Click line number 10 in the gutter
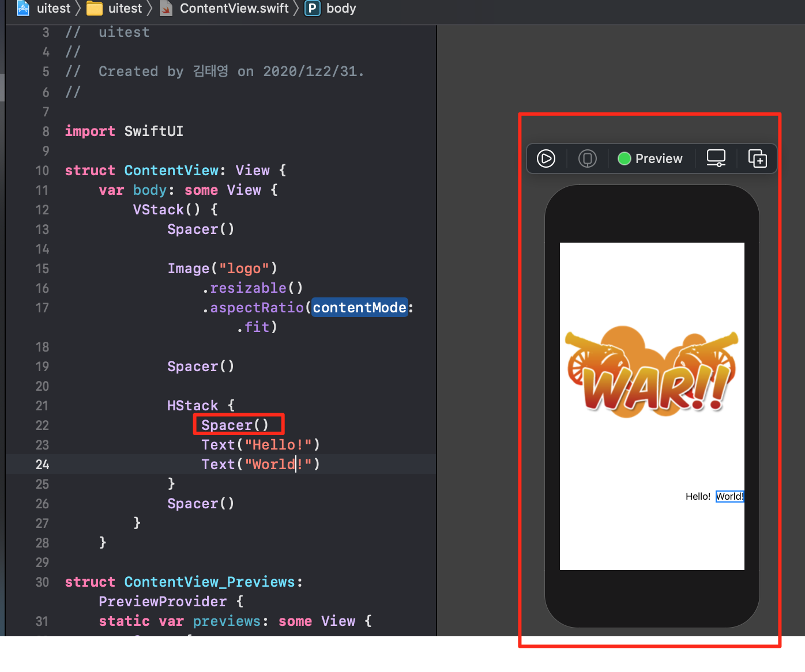This screenshot has width=805, height=672. [x=42, y=171]
